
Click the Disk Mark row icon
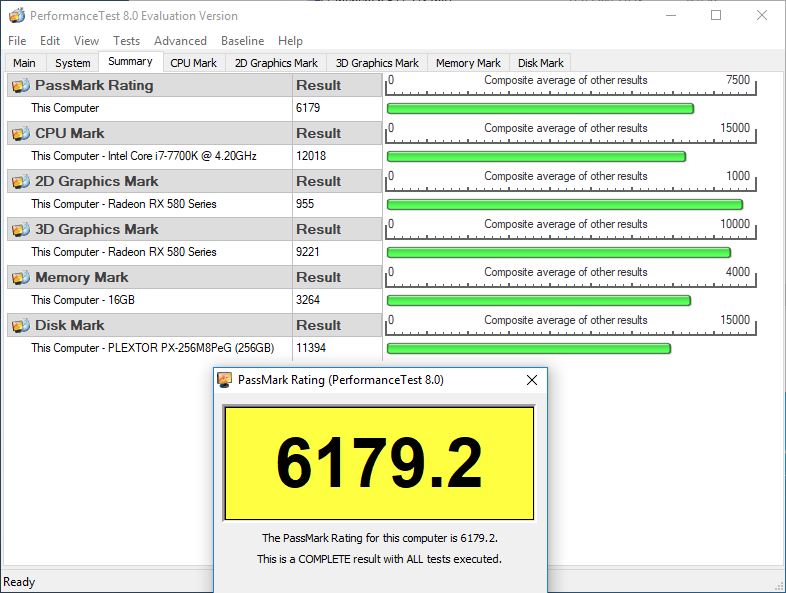pyautogui.click(x=20, y=326)
